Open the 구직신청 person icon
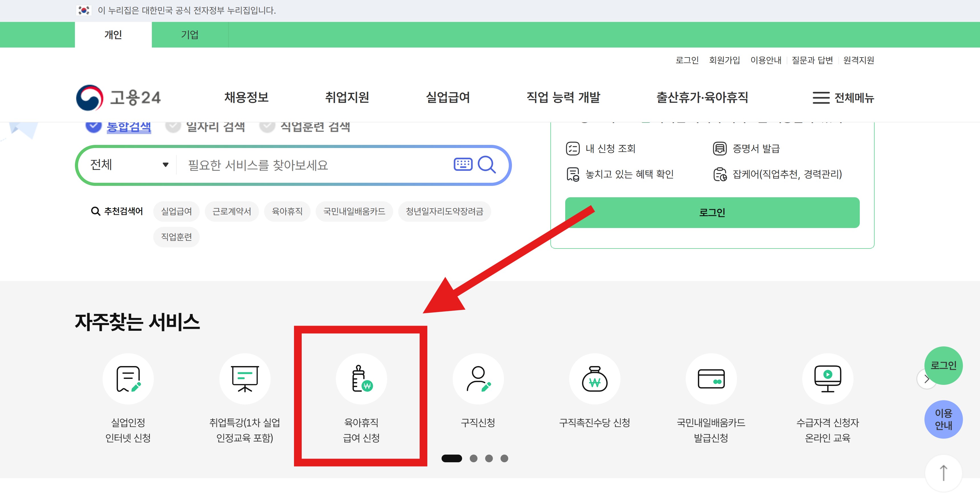Viewport: 980px width, 497px height. [x=478, y=379]
